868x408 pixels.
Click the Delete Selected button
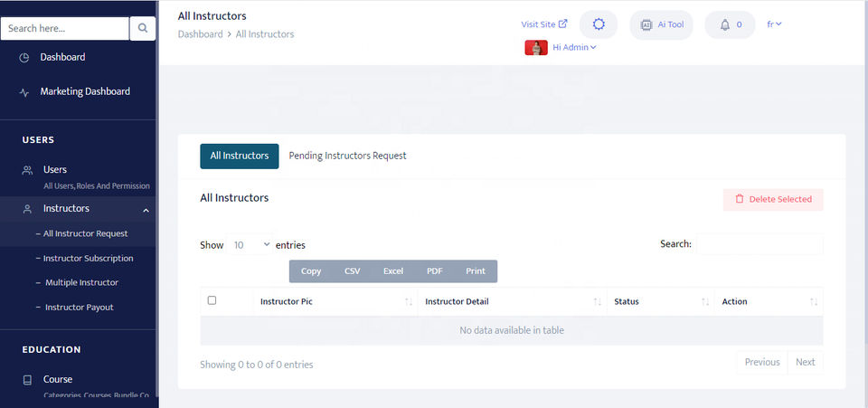[x=773, y=200]
